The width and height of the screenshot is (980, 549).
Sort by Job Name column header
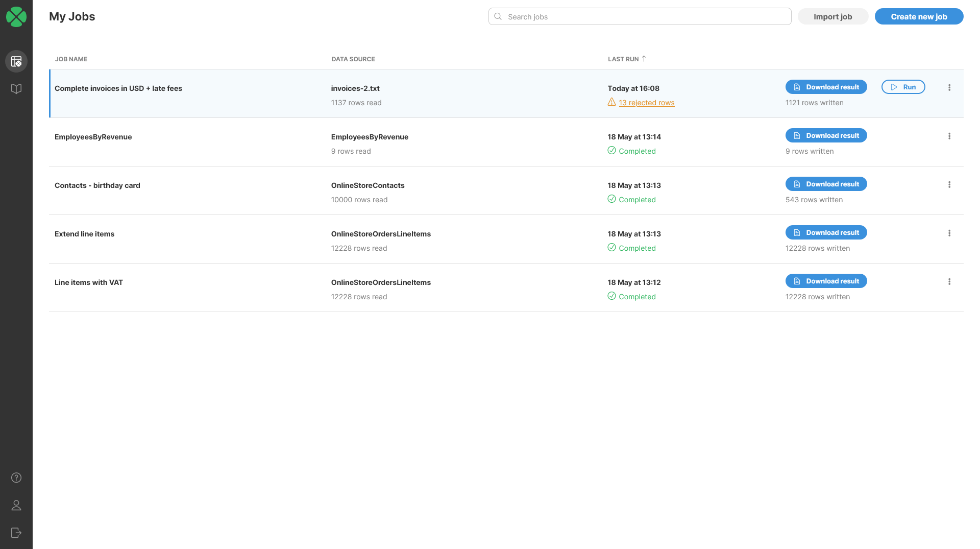(x=71, y=59)
